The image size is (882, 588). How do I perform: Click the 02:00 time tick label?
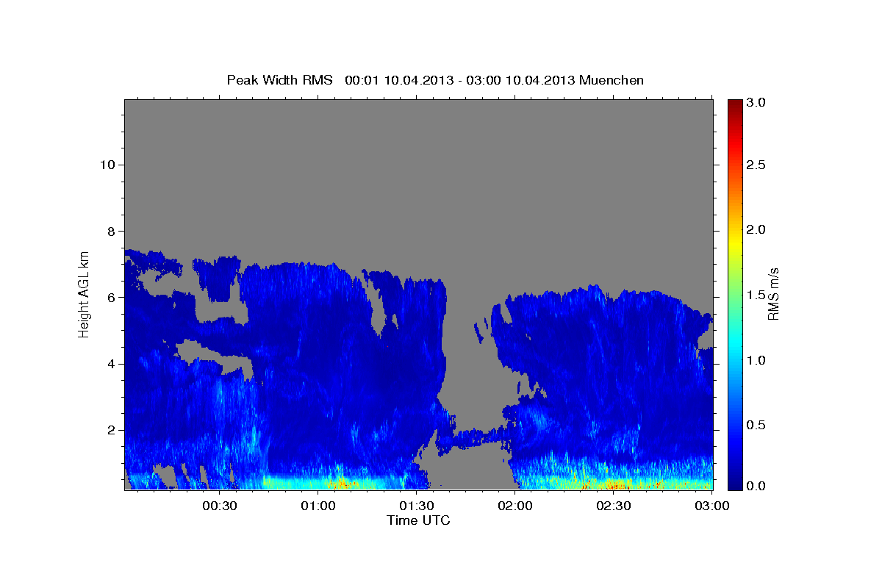[x=516, y=506]
